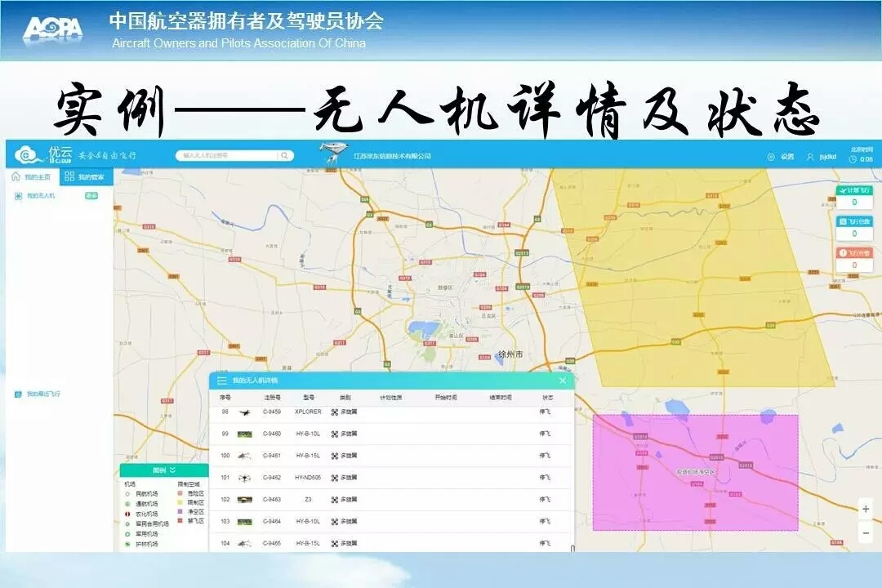Screen dimensions: 882x588
Task: Click the drone thumbnail in row 102
Action: click(244, 500)
